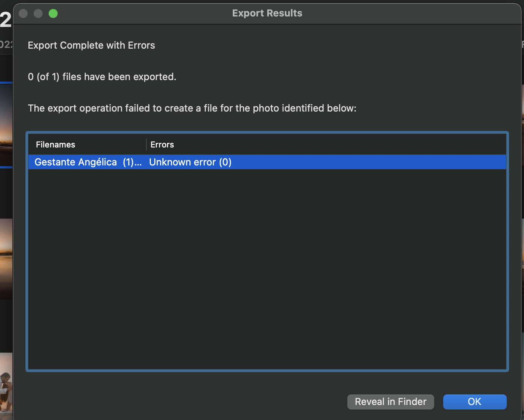Screen dimensions: 524x420
Task: Click the Export Complete with Errors heading
Action: 91,45
